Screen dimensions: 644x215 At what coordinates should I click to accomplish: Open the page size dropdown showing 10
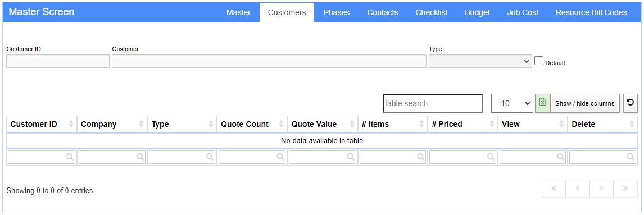pyautogui.click(x=512, y=103)
